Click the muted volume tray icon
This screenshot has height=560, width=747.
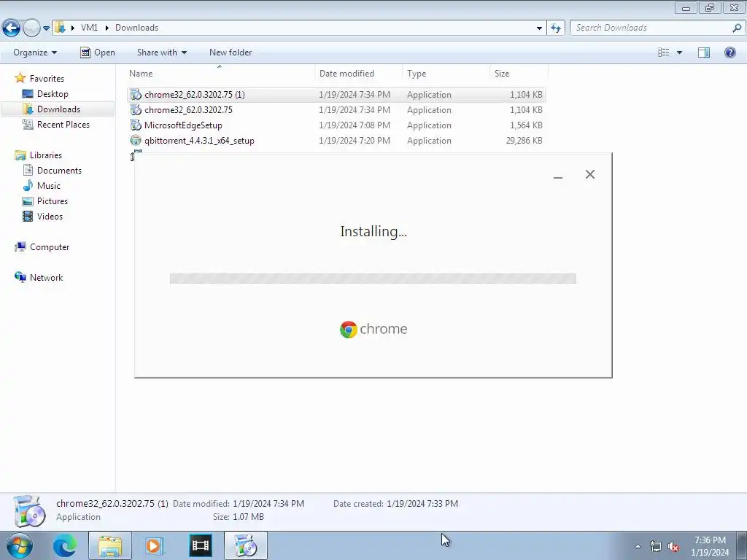(673, 547)
